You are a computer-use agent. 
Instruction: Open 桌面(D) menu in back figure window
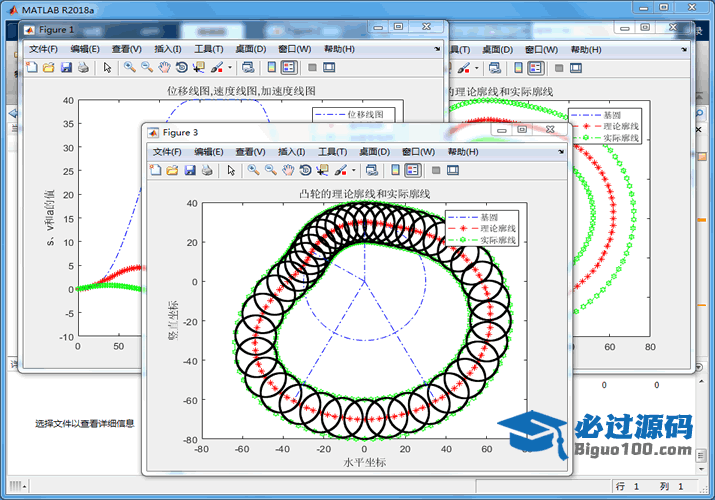click(497, 50)
